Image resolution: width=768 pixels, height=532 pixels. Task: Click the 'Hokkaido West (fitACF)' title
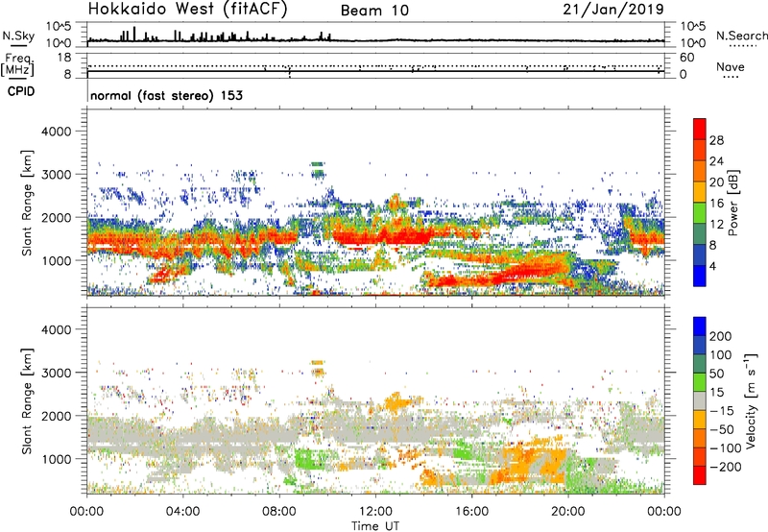187,10
